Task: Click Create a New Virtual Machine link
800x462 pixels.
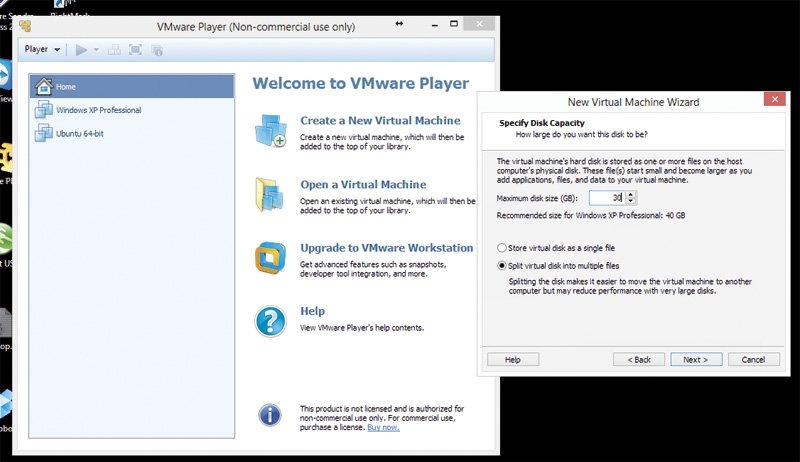Action: tap(380, 121)
